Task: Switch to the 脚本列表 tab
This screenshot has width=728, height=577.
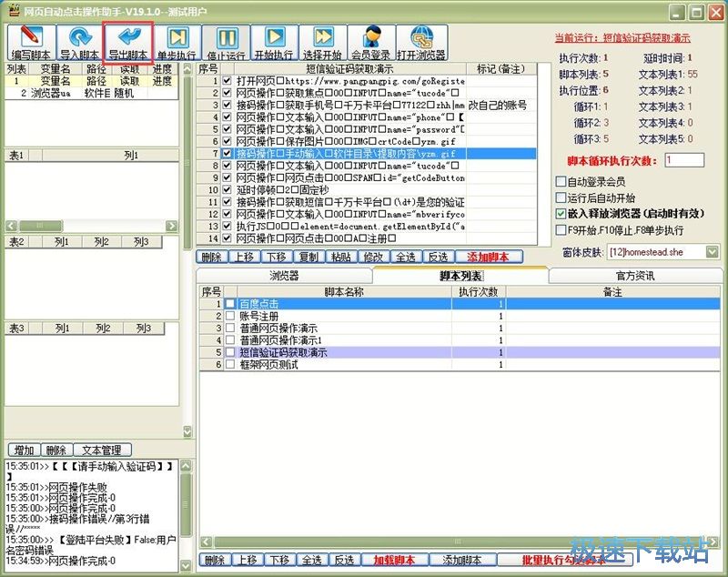Action: click(x=460, y=276)
